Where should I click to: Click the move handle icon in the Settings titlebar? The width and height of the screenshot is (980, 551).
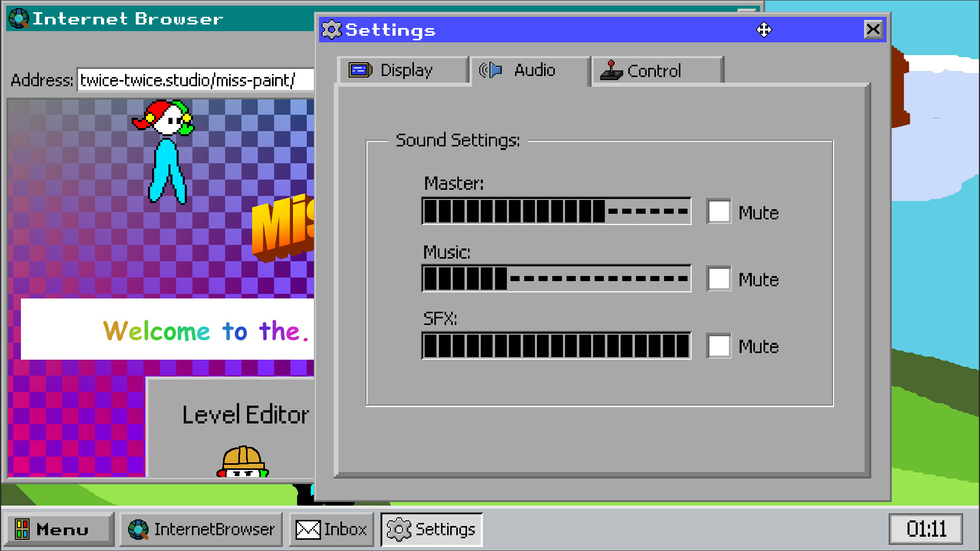click(x=764, y=30)
